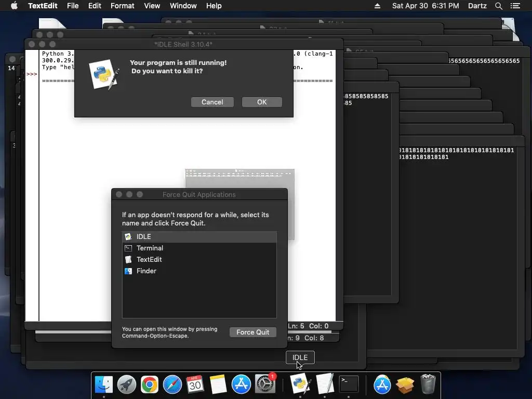The image size is (532, 399).
Task: Launch Google Chrome from the Dock
Action: [x=150, y=384]
